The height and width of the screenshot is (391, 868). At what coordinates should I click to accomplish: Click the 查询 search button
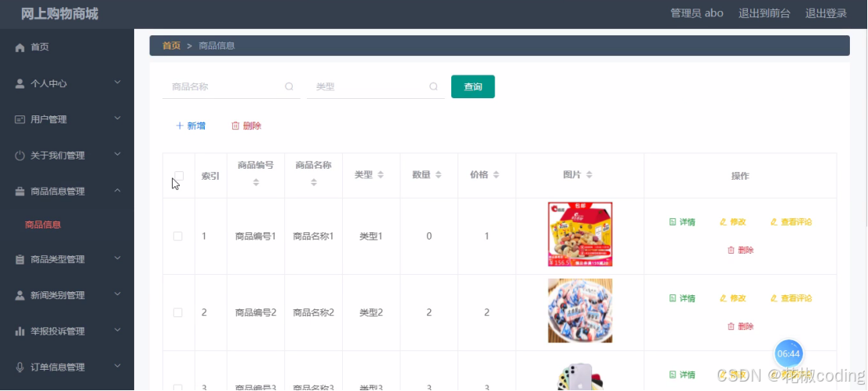click(x=472, y=86)
